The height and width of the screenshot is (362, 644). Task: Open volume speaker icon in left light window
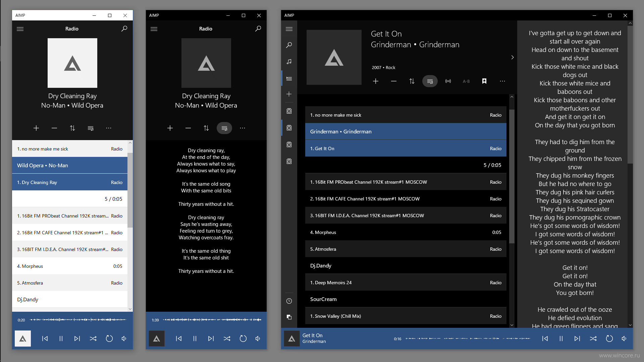124,339
